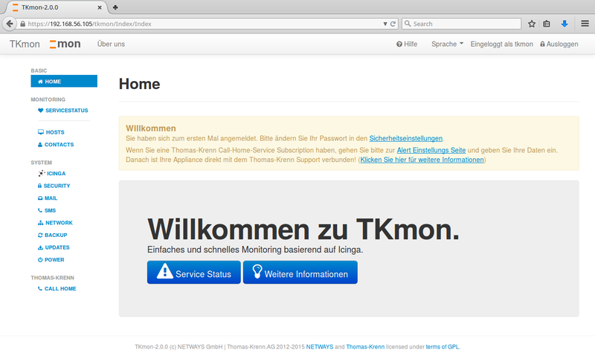595x364 pixels.
Task: Click the Einfaches und schnelles Monitoring text
Action: [255, 250]
